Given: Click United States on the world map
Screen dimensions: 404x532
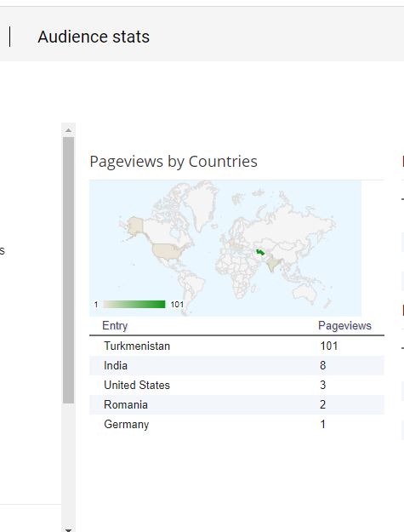Looking at the screenshot, I should [x=168, y=251].
